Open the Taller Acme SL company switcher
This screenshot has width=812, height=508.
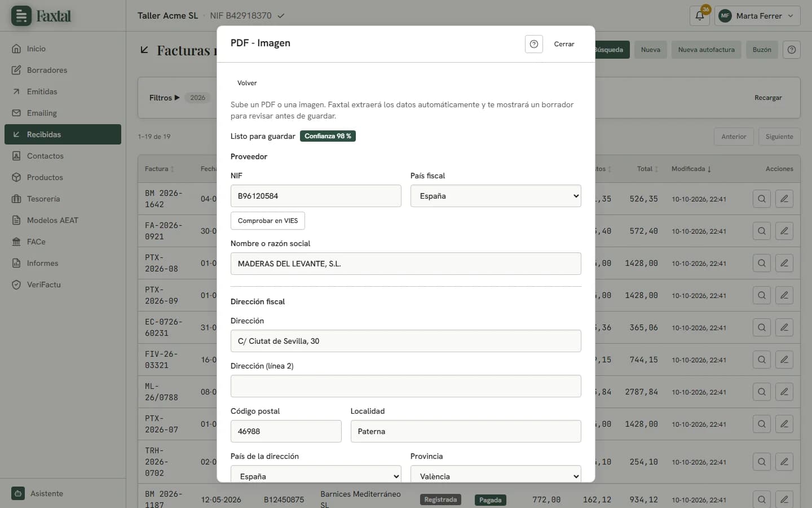[211, 16]
